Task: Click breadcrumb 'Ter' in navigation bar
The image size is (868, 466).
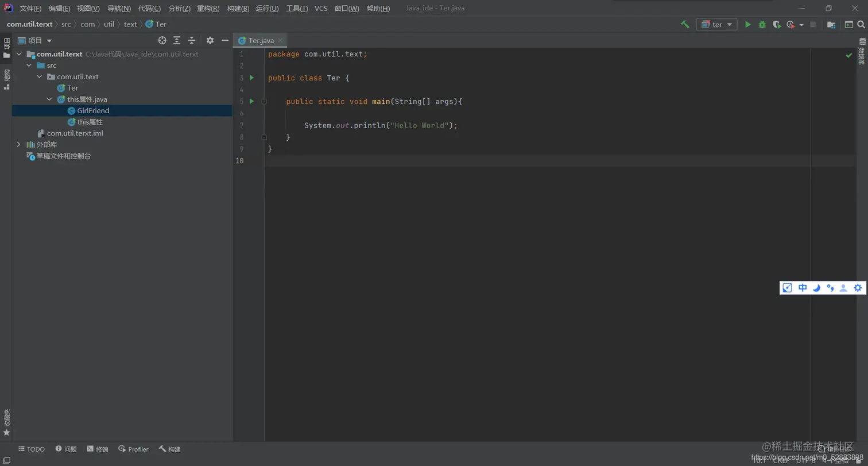Action: click(x=156, y=24)
